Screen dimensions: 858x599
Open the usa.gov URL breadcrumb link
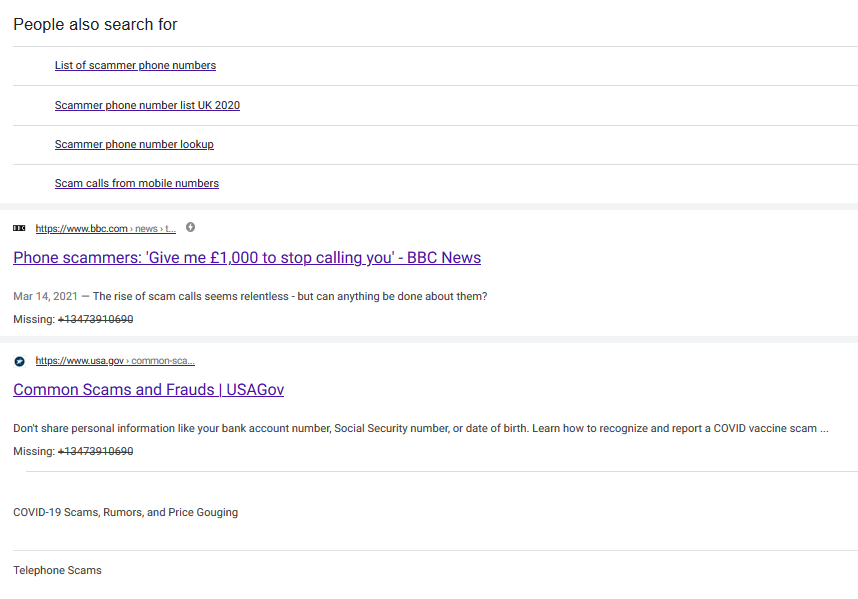[x=115, y=360]
